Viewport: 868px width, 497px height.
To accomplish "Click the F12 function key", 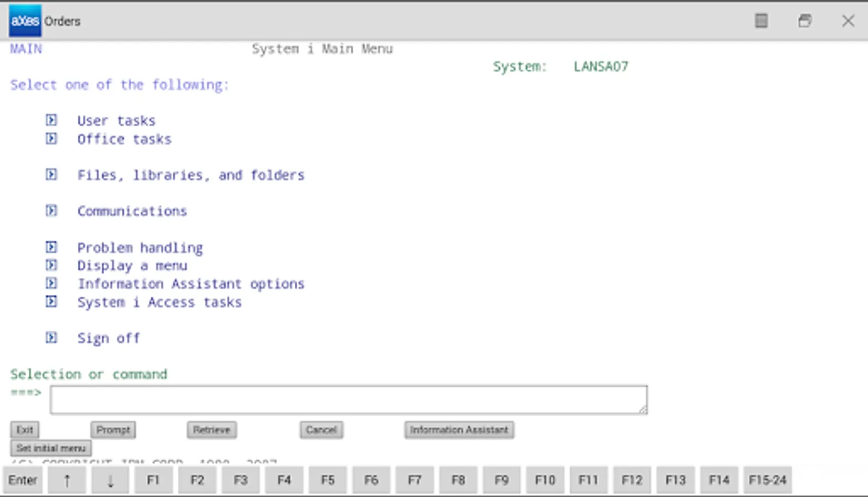I will pos(632,480).
